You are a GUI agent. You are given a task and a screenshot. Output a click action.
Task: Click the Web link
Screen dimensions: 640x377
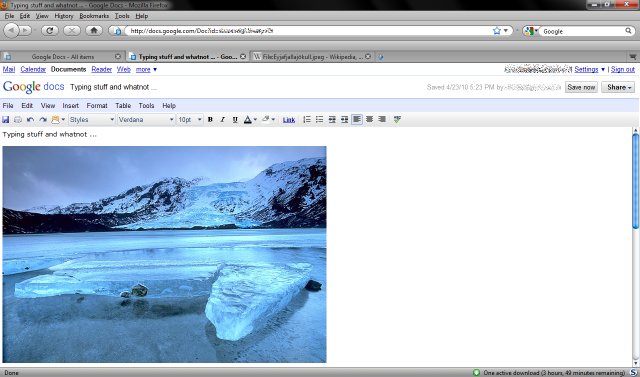pyautogui.click(x=124, y=69)
